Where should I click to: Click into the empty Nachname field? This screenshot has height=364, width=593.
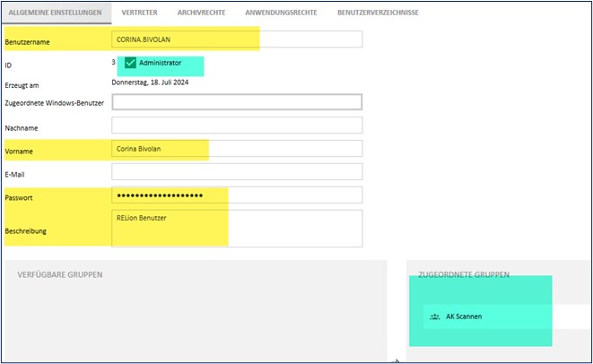point(237,126)
